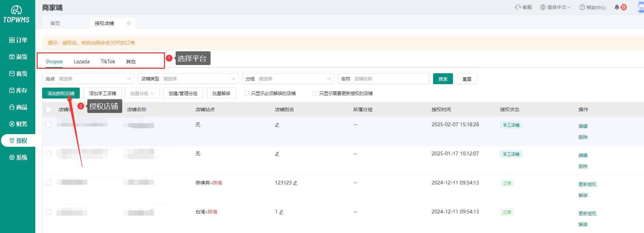Screen dimensions: 644x233
Task: Click the help center question mark icon
Action: coord(582,7)
